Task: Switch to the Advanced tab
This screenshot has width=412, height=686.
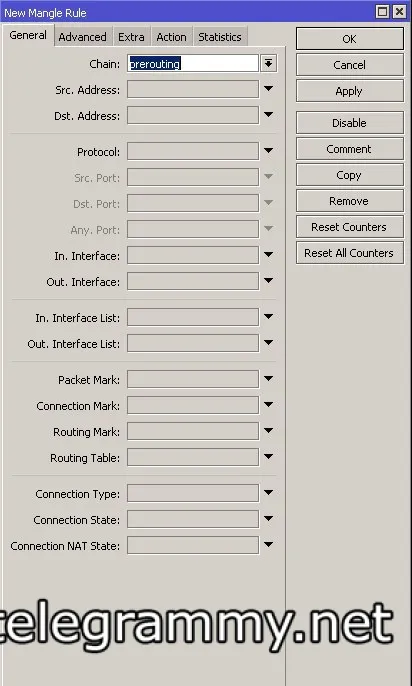Action: 83,37
